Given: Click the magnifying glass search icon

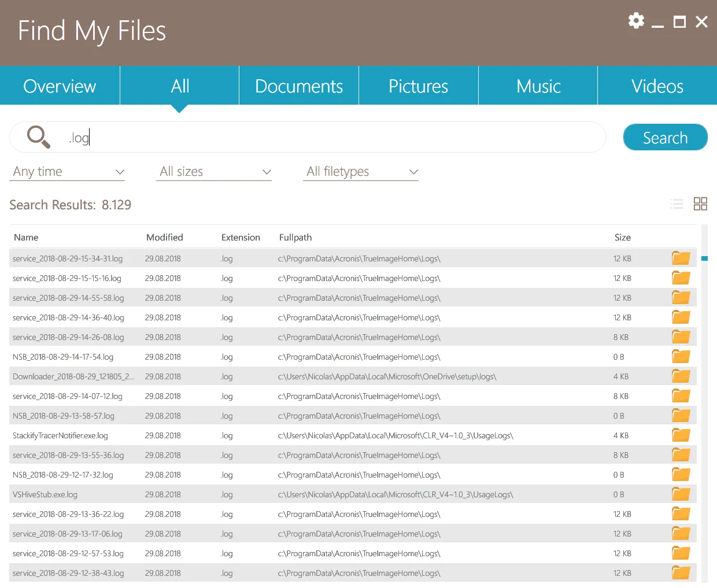Looking at the screenshot, I should [38, 137].
